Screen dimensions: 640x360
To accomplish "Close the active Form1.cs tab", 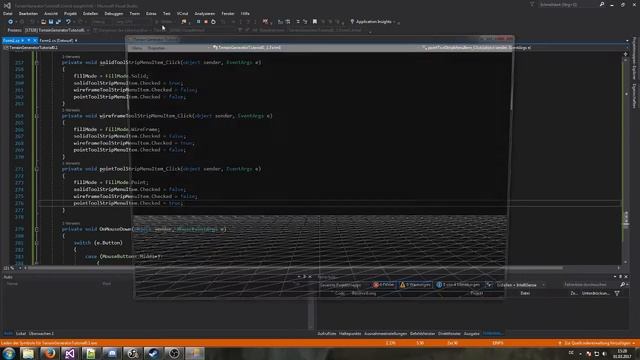I will pos(34,40).
